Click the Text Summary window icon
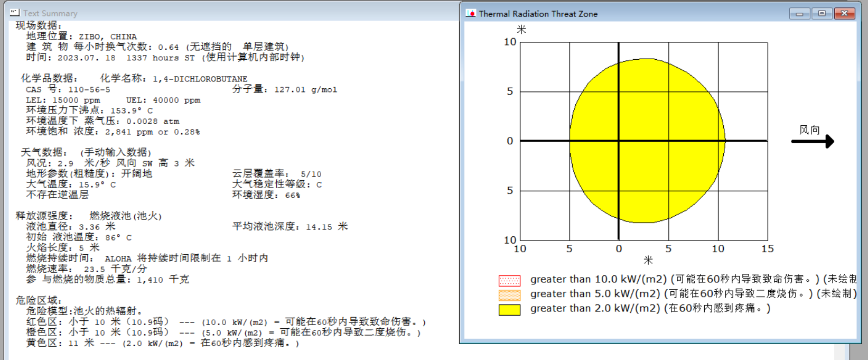The height and width of the screenshot is (360, 868). (15, 12)
